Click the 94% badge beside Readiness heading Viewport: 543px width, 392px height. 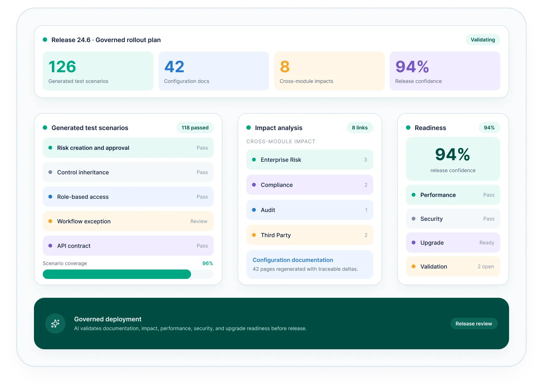coord(489,128)
